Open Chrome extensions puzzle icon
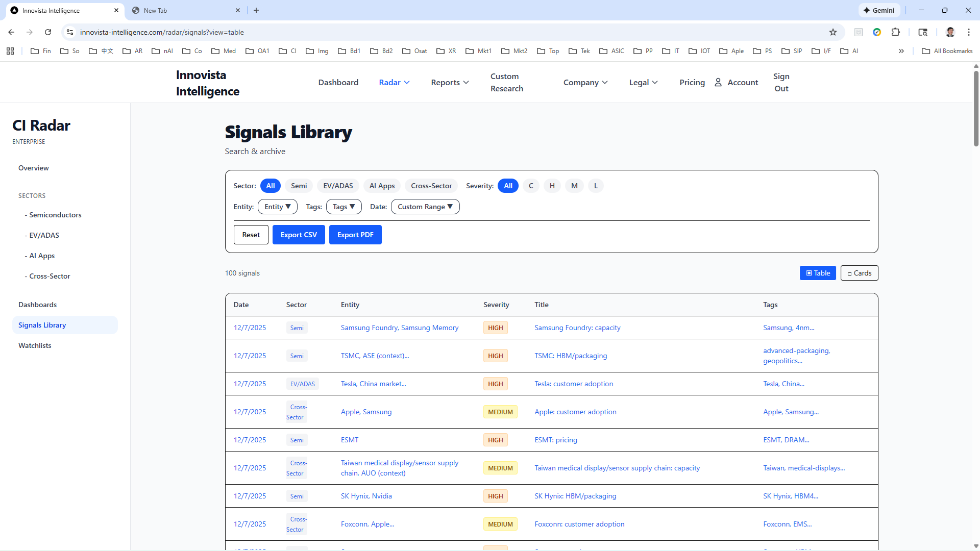 (895, 32)
